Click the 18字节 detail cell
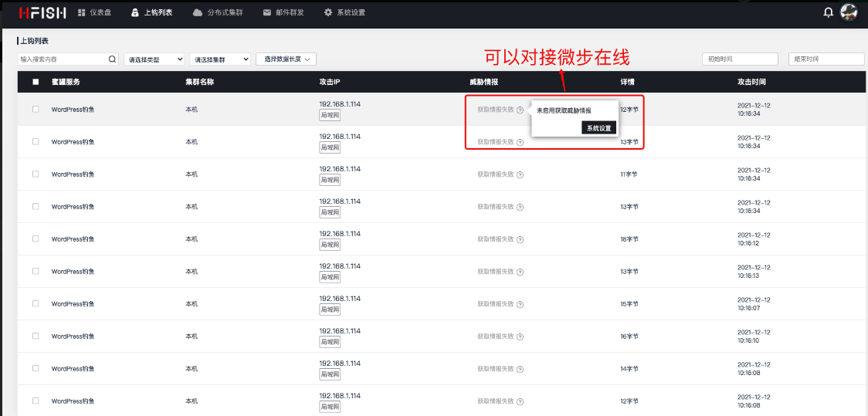The width and height of the screenshot is (868, 416). [629, 239]
